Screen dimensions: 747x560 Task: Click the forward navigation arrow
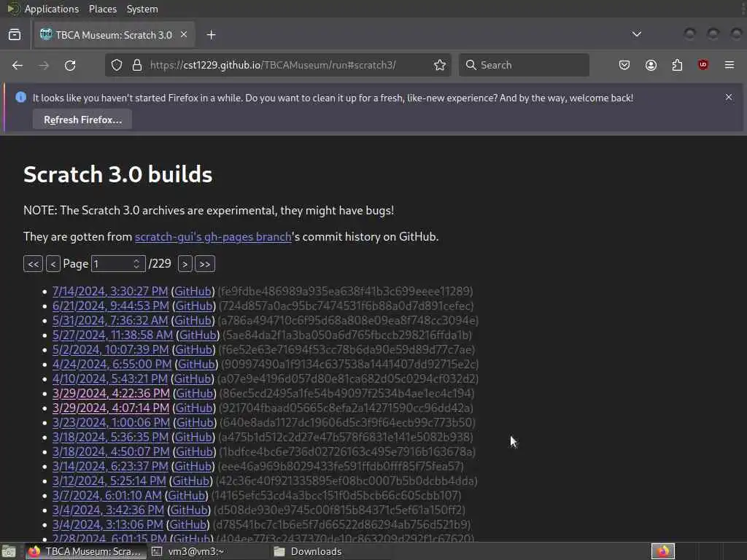point(44,65)
